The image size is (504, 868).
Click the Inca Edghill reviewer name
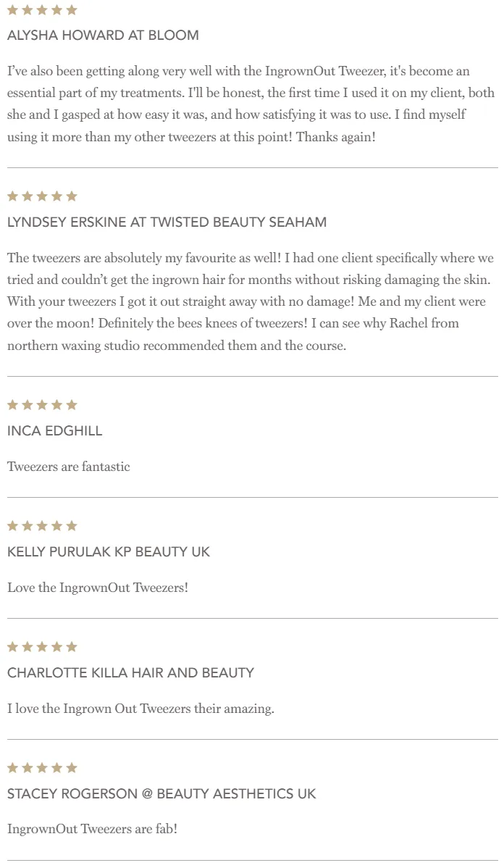click(x=55, y=431)
